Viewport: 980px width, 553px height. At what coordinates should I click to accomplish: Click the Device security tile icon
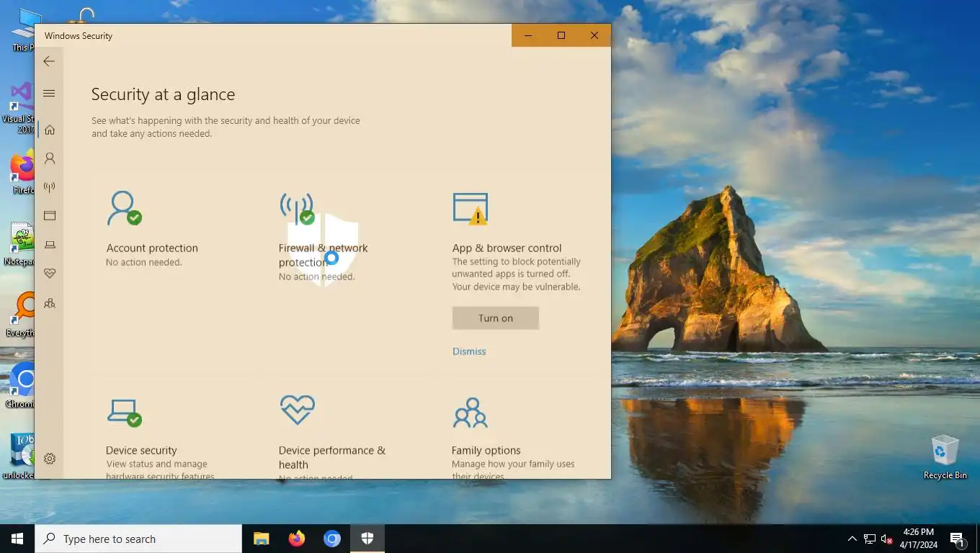coord(124,412)
